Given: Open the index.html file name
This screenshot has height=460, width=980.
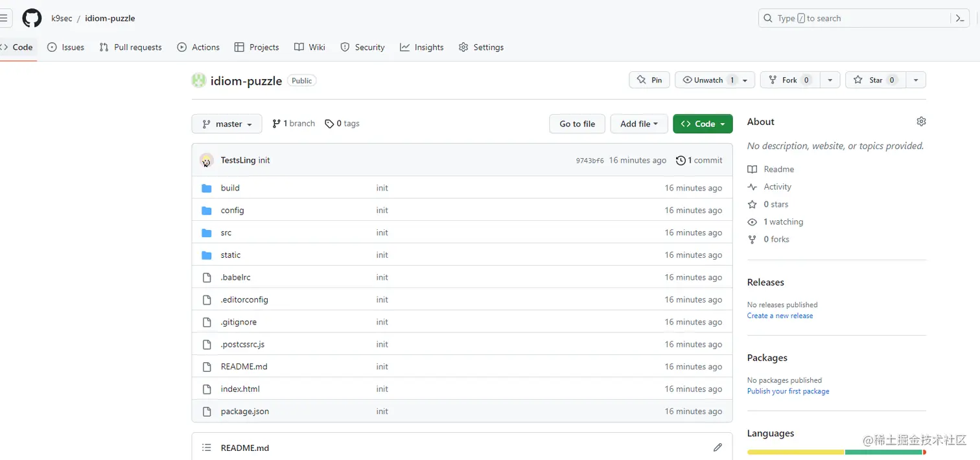Looking at the screenshot, I should (x=240, y=389).
